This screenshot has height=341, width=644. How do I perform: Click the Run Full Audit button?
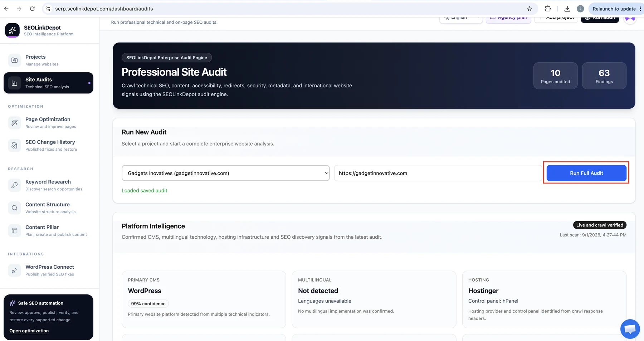pos(586,173)
